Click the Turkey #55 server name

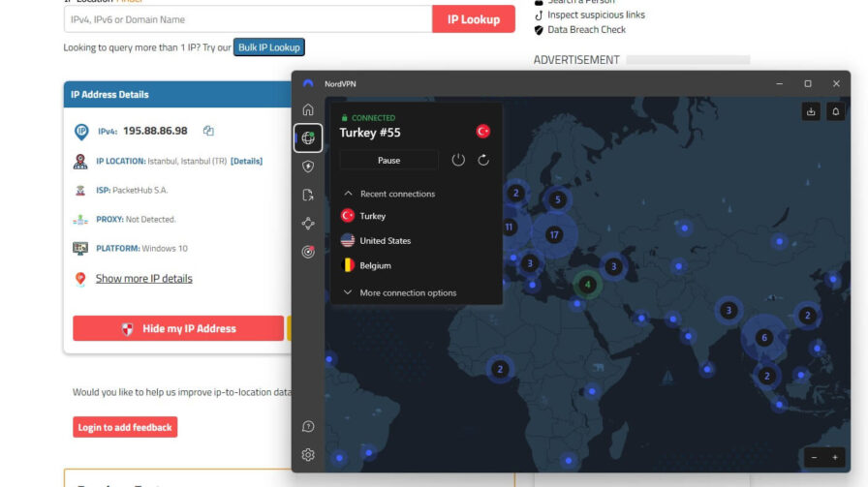click(370, 133)
